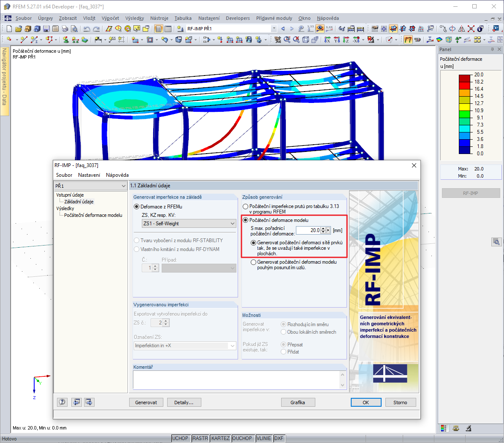
Task: Open the 'Přídavné moduly' menu
Action: [x=274, y=18]
